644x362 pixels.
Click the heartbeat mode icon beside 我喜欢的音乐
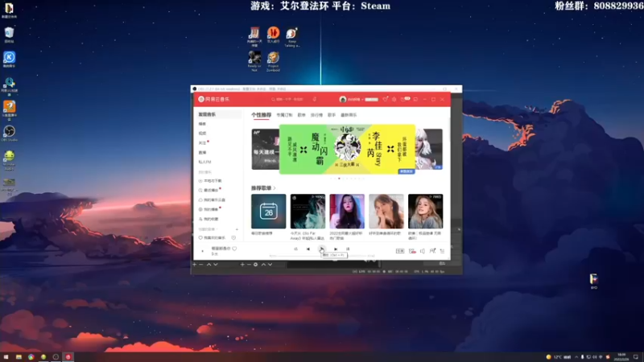[x=233, y=237]
